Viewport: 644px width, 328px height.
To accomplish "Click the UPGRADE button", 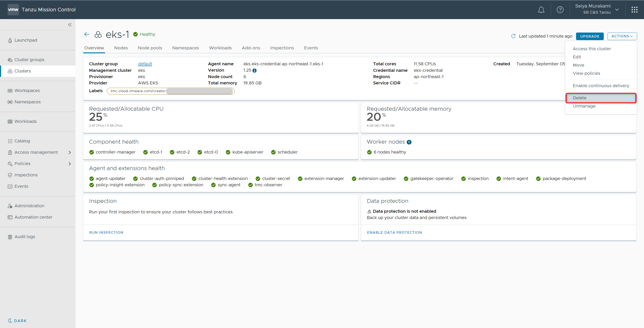I will click(589, 36).
